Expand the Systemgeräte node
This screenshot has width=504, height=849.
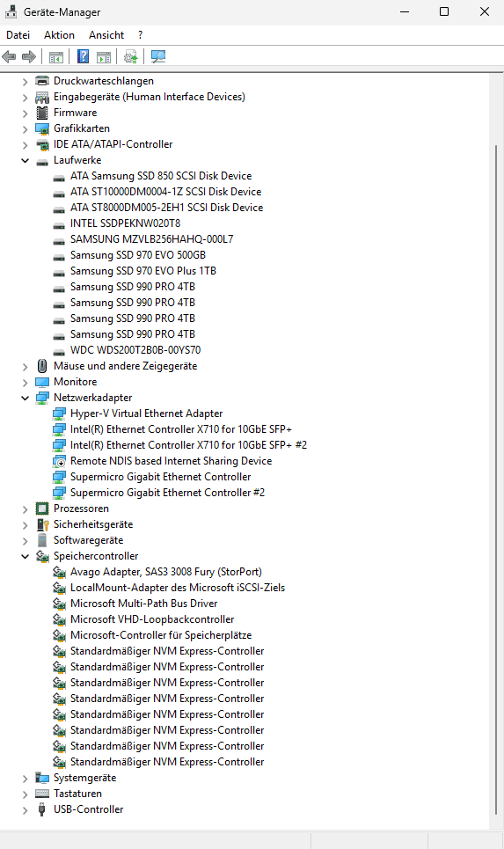click(x=25, y=778)
